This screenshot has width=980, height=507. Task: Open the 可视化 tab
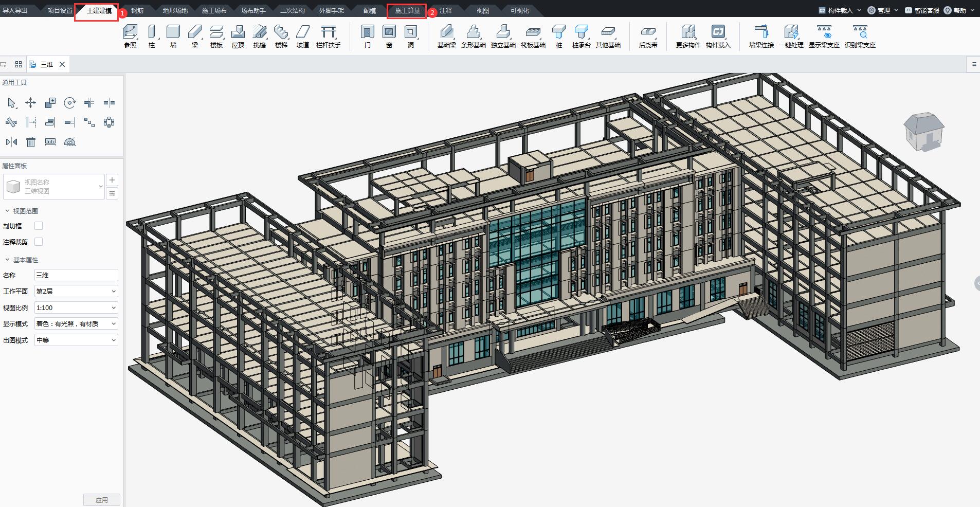pos(518,9)
